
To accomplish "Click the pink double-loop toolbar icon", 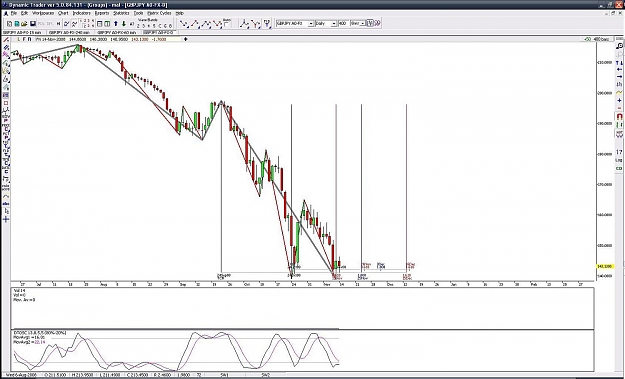I will coord(377,24).
